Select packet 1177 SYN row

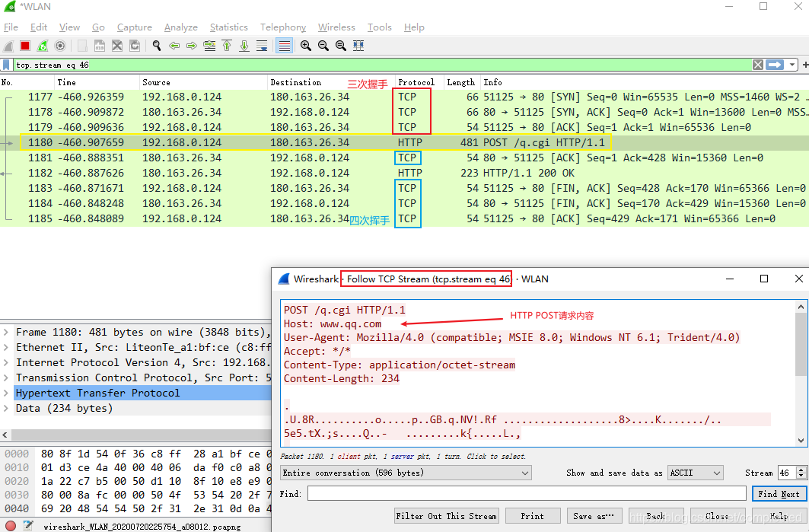click(405, 97)
